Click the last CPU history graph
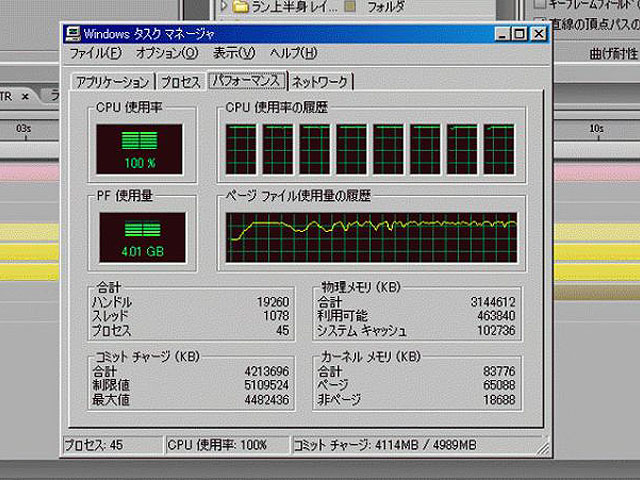640x480 pixels. (499, 149)
